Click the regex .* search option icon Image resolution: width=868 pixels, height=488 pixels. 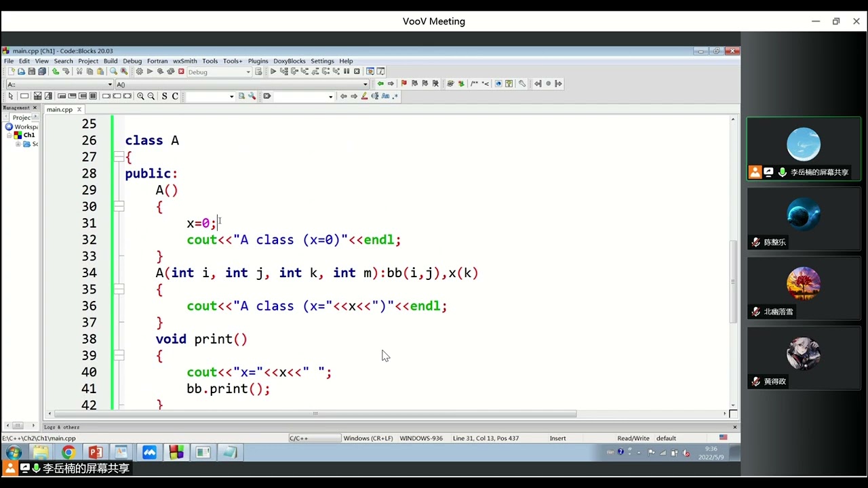coord(395,96)
